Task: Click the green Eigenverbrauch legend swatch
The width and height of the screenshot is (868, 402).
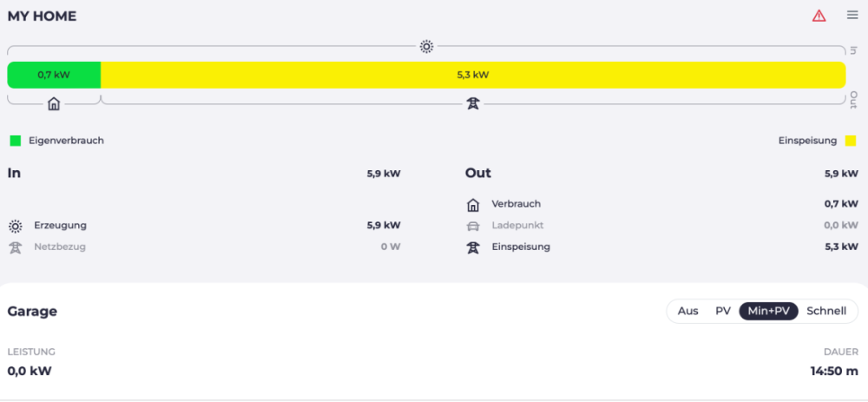Action: click(x=15, y=141)
